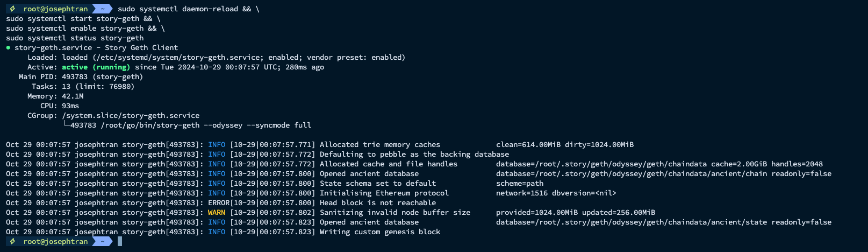Click the lightning bolt icon in the bottom prompt
This screenshot has height=252, width=868.
tap(12, 241)
